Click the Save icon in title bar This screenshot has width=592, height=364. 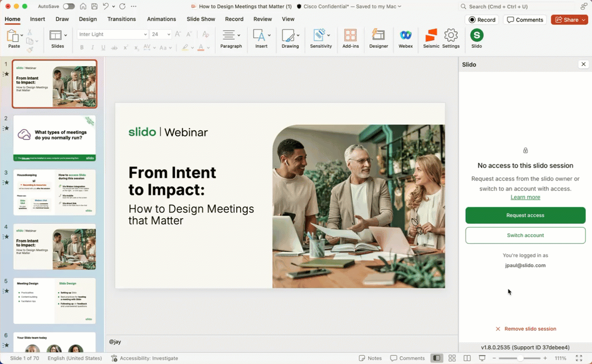coord(94,7)
